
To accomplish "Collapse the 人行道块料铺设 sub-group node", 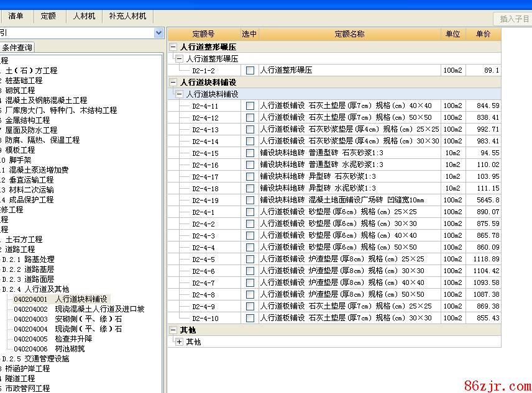I will tap(180, 94).
